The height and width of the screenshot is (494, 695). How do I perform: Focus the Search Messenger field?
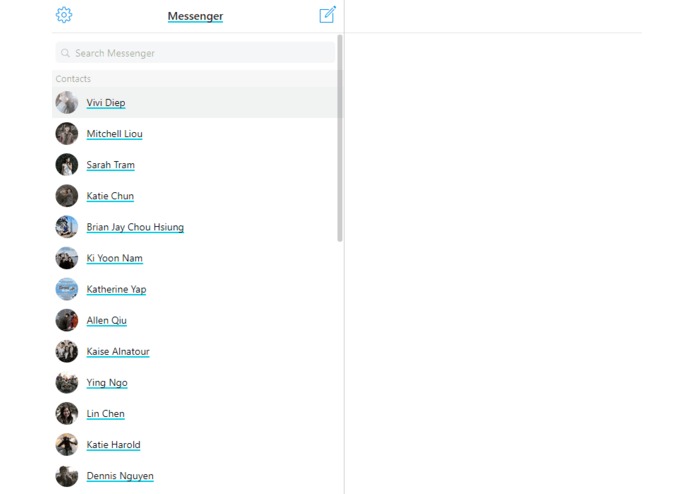pos(195,53)
